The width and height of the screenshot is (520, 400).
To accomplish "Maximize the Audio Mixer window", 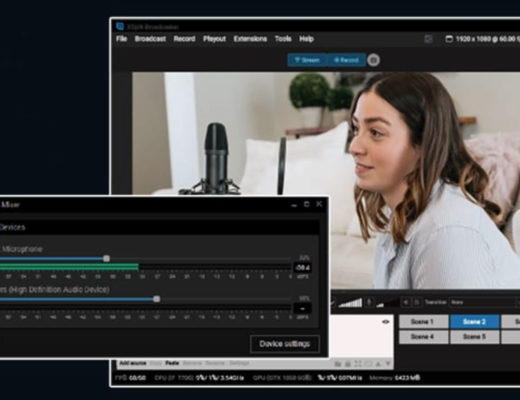I will (307, 204).
